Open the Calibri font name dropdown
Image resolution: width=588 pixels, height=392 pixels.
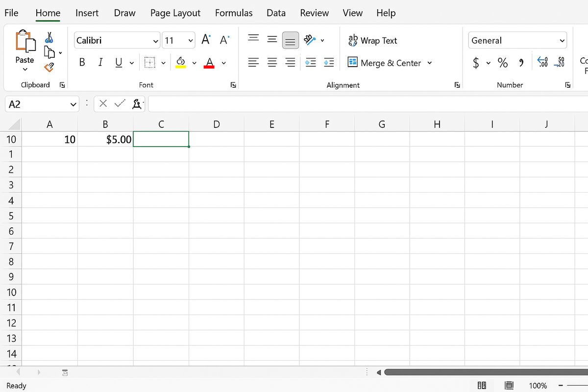pyautogui.click(x=156, y=41)
